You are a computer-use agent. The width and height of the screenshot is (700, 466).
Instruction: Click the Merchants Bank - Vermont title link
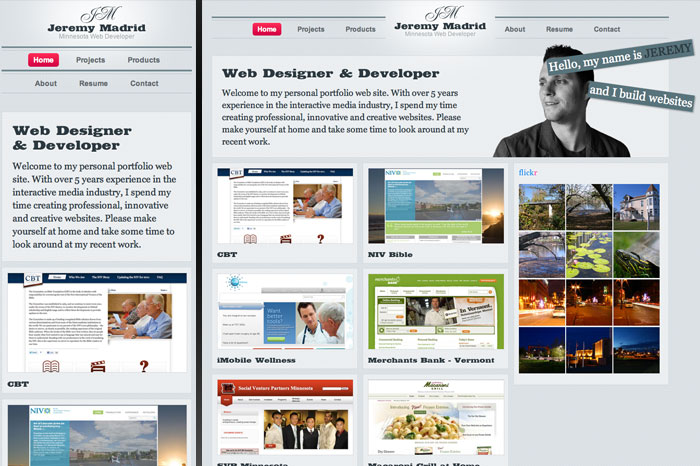pyautogui.click(x=431, y=360)
